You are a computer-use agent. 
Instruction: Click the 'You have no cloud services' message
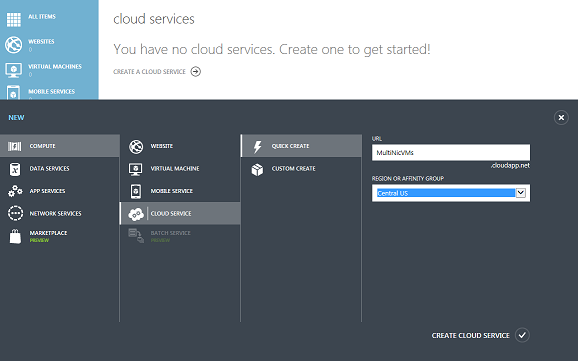[272, 49]
